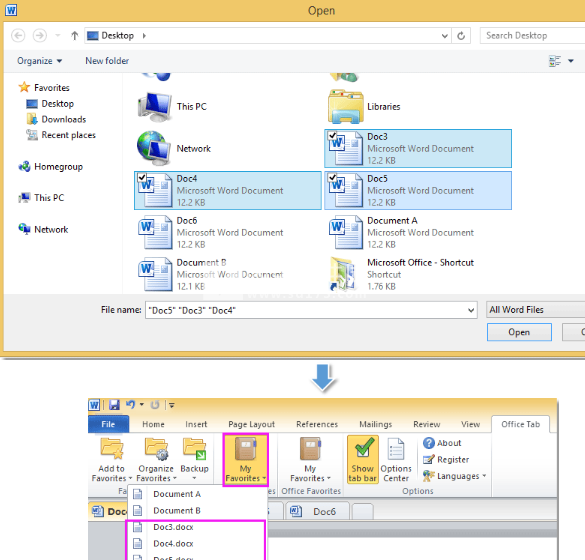Click the About help icon
Viewport: 585px width, 560px height.
pyautogui.click(x=429, y=443)
